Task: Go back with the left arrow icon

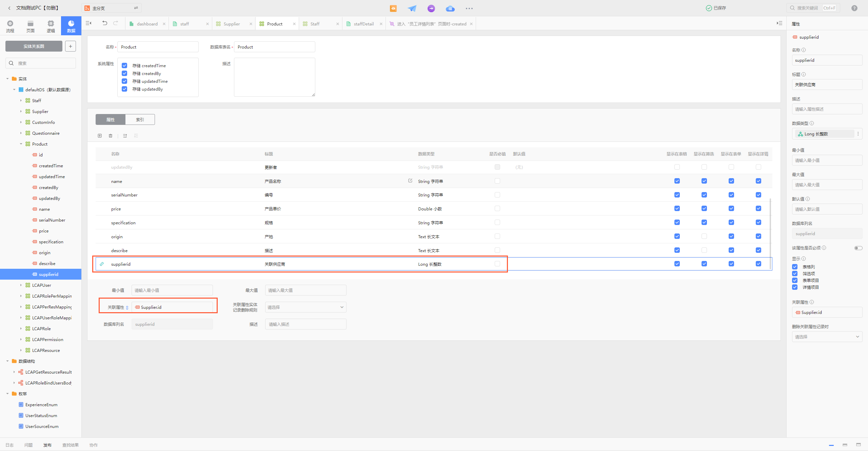Action: tap(9, 8)
